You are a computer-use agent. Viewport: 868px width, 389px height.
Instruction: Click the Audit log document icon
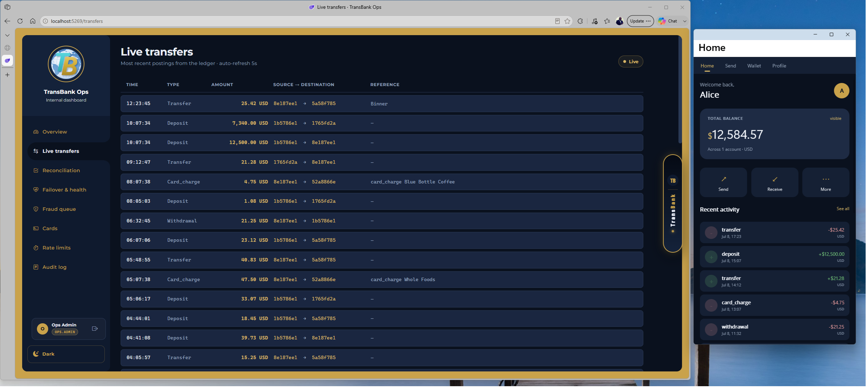[x=36, y=267]
